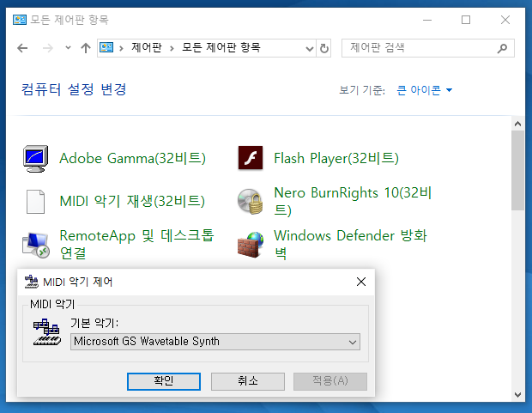Open the Flash Player icon
The image size is (532, 413).
click(x=251, y=158)
